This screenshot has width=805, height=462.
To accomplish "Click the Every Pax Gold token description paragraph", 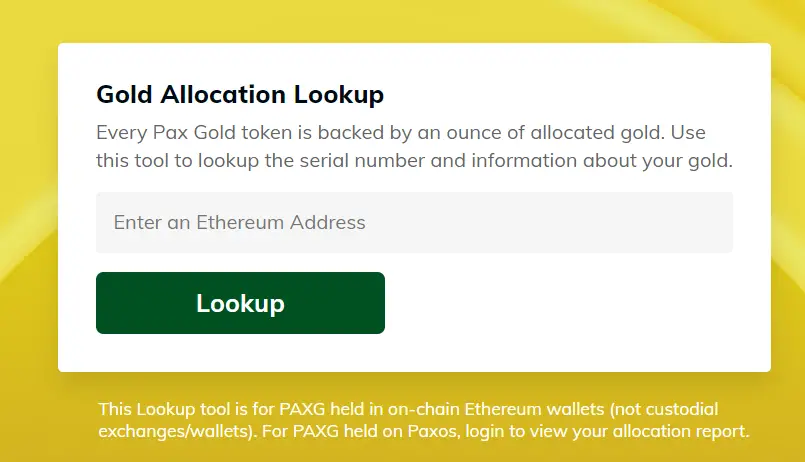I will point(414,146).
